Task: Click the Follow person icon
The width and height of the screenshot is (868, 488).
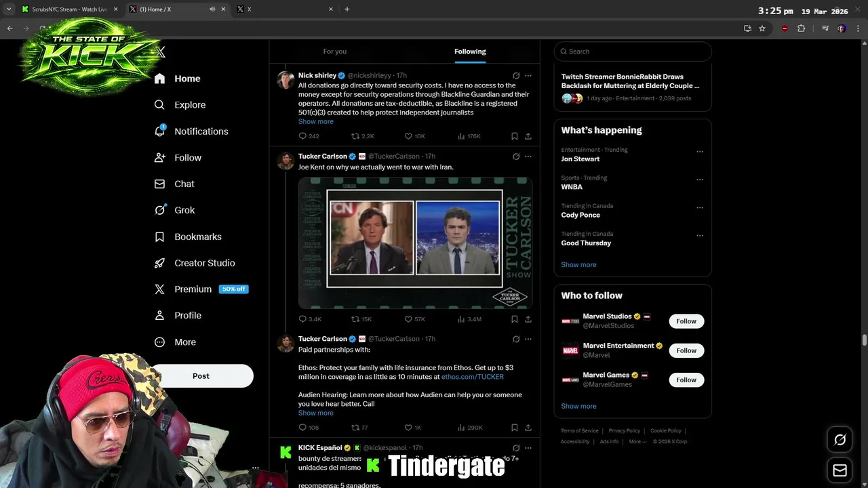Action: [159, 157]
